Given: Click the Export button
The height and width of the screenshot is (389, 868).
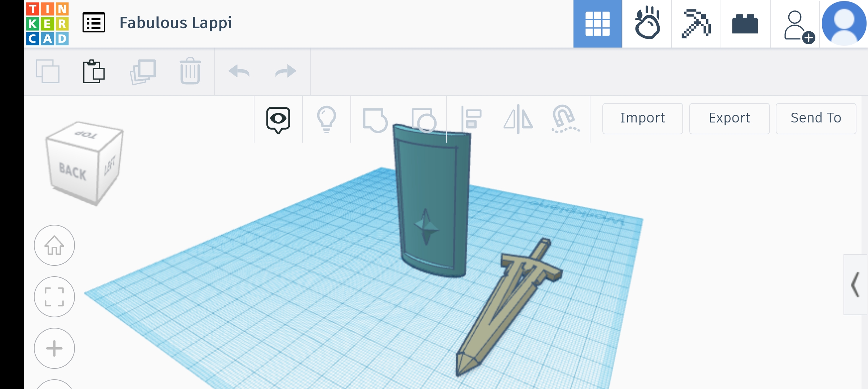Looking at the screenshot, I should [730, 119].
